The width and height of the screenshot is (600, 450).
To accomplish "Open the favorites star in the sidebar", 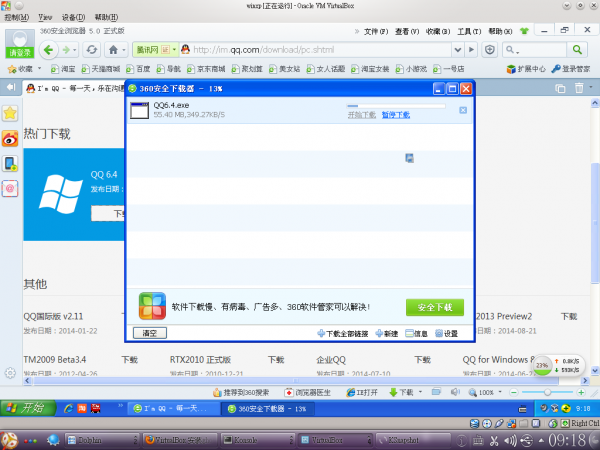I will click(10, 114).
